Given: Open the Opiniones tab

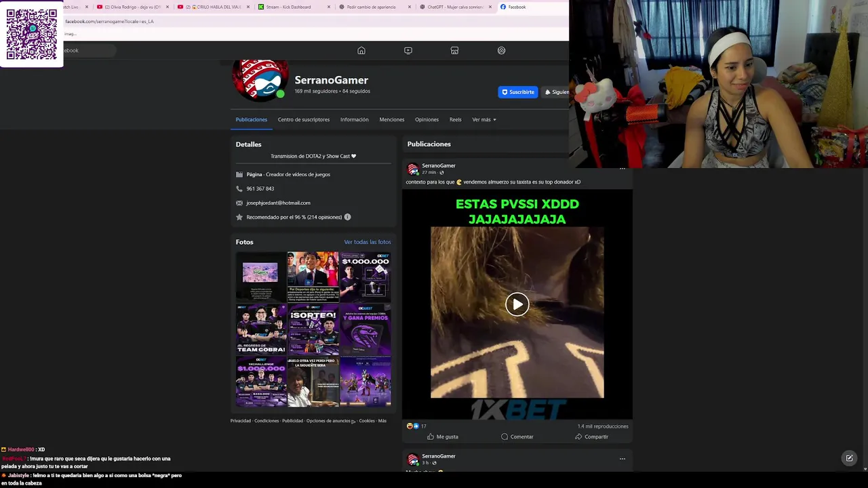Looking at the screenshot, I should [x=427, y=119].
